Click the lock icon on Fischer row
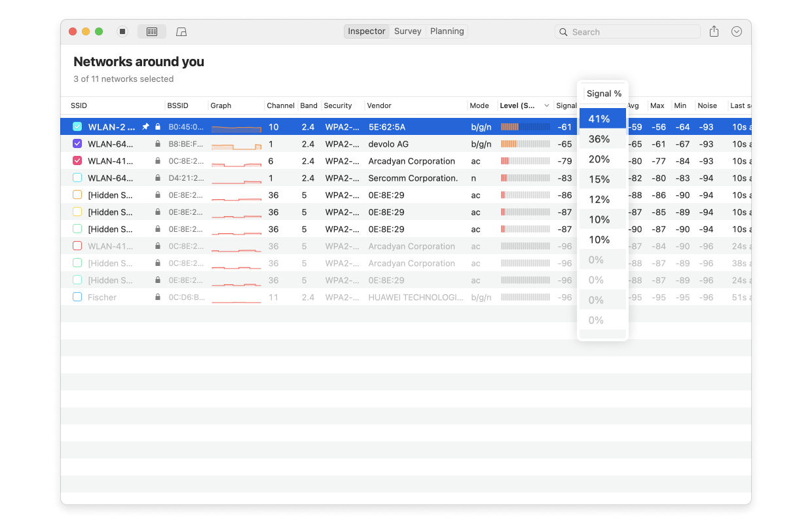 coord(158,297)
